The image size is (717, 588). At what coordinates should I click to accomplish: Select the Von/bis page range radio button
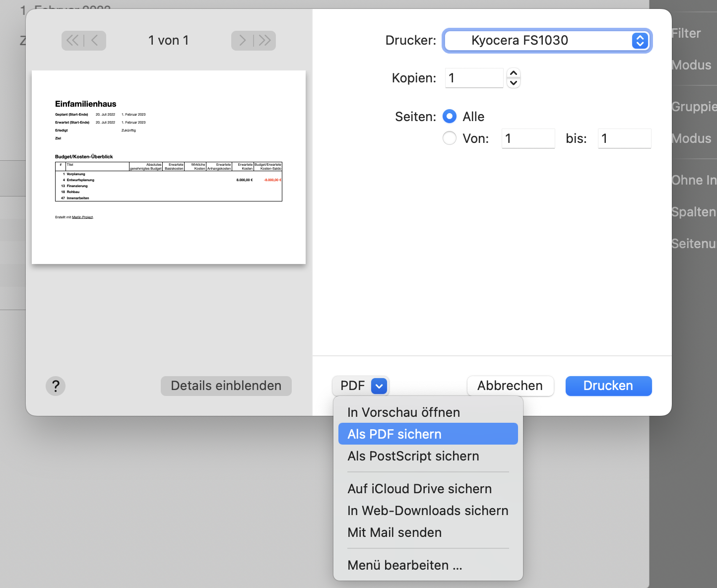pyautogui.click(x=449, y=138)
